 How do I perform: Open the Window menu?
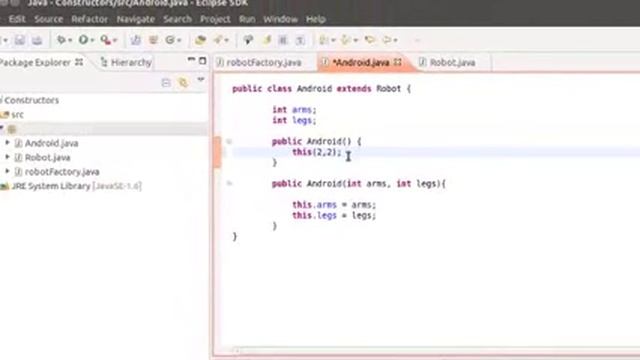(280, 19)
